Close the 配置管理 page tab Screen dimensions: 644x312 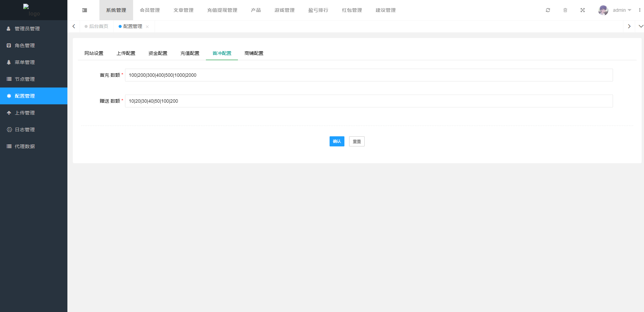(147, 27)
